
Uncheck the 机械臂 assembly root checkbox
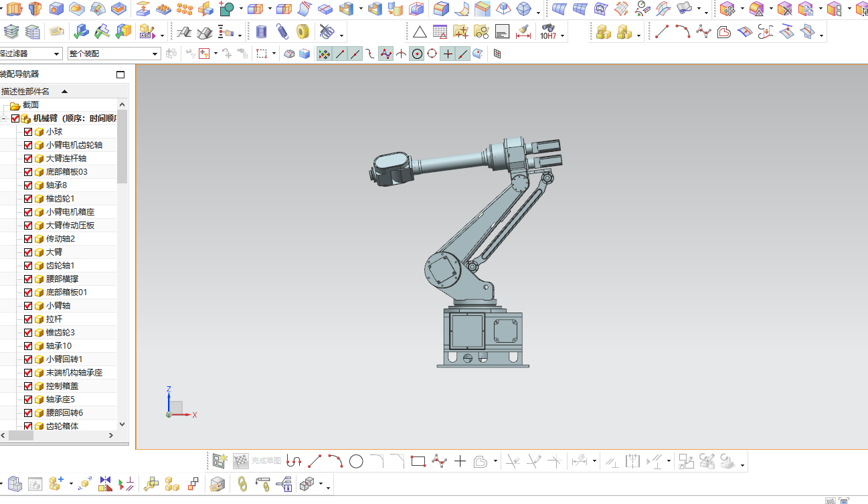click(15, 118)
